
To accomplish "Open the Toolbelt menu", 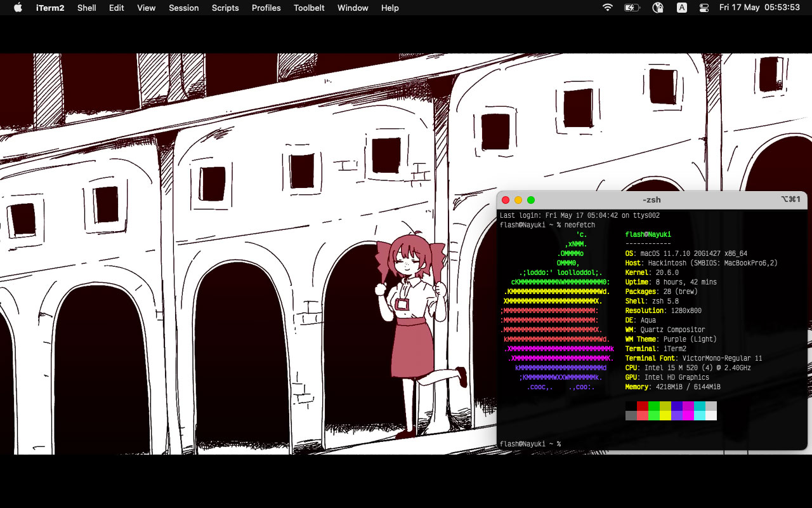I will point(309,8).
